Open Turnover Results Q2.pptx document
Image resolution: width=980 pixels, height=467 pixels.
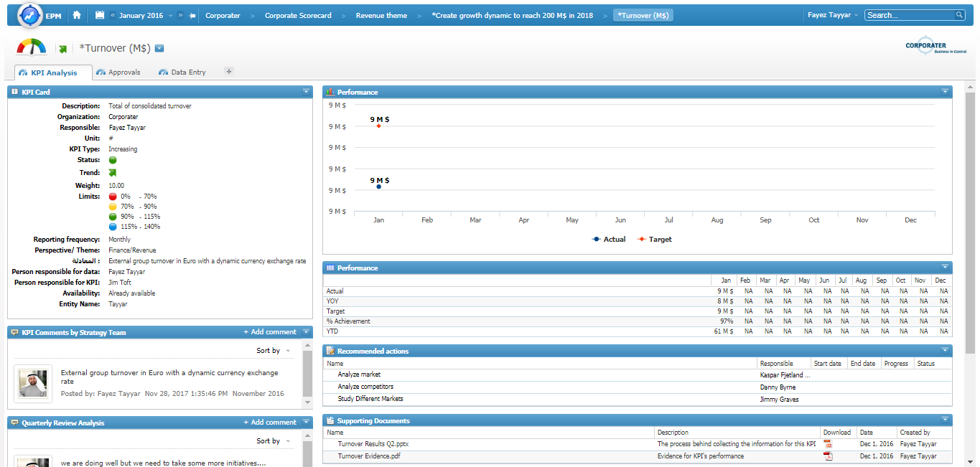373,444
